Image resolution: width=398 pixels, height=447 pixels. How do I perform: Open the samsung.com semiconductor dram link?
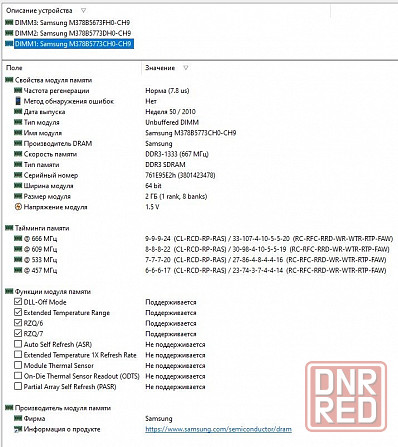point(218,429)
